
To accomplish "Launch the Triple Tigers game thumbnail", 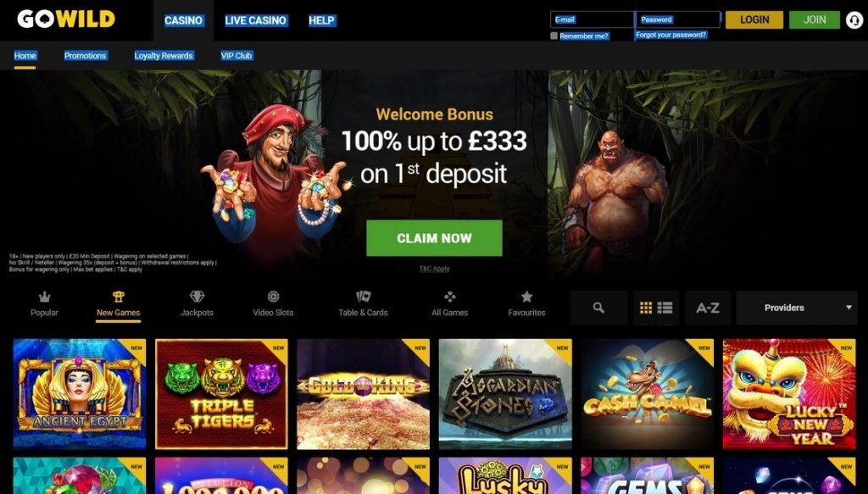I will click(x=221, y=394).
